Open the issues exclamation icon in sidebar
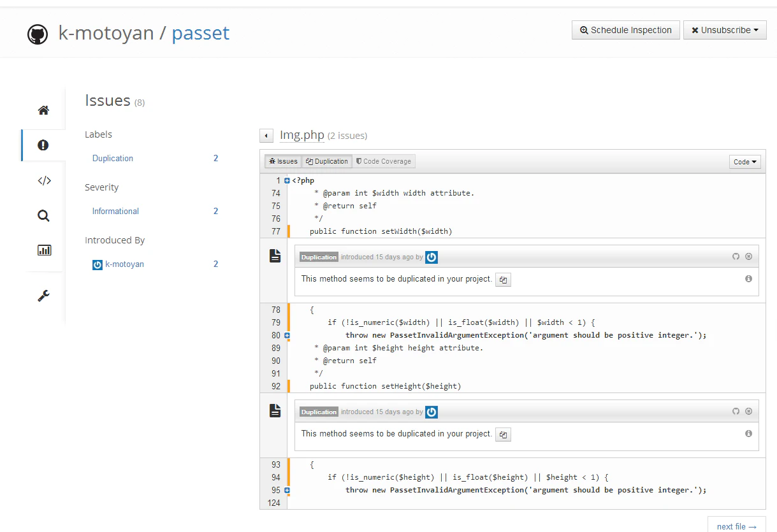777x532 pixels. pos(43,145)
